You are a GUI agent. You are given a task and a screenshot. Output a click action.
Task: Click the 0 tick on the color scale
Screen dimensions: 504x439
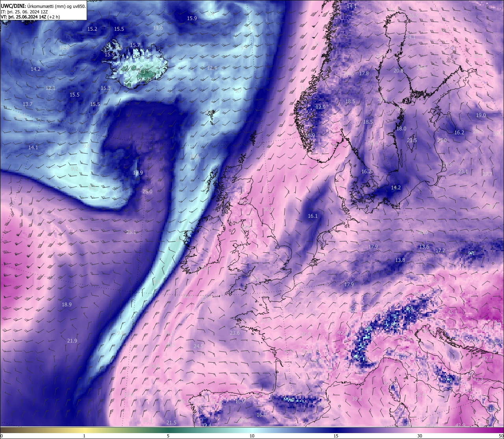(2, 436)
